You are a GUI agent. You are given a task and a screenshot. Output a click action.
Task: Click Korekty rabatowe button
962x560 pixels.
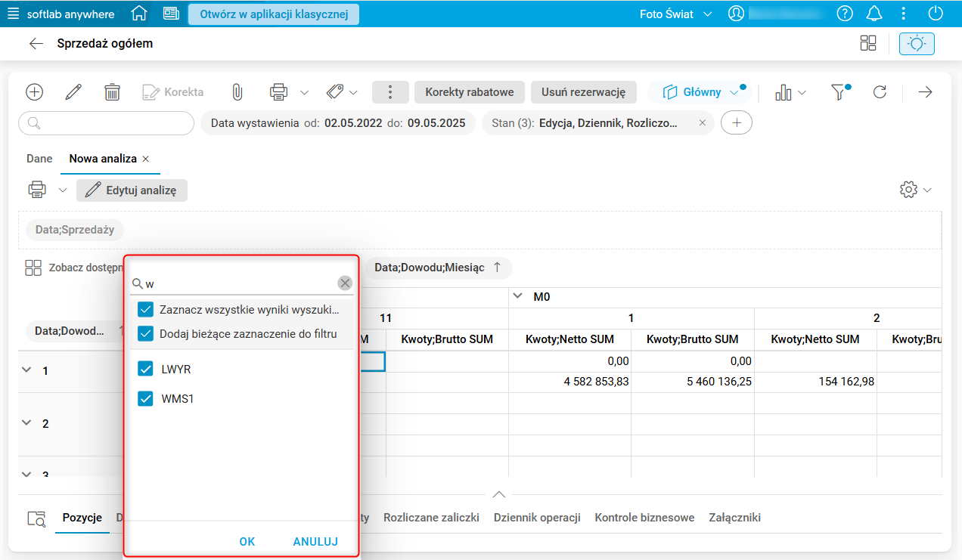click(x=470, y=92)
